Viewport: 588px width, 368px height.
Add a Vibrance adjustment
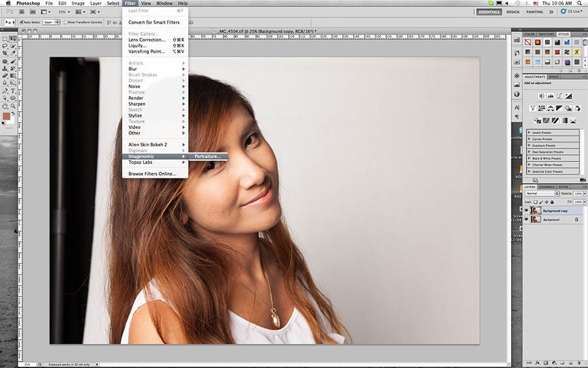(x=533, y=108)
